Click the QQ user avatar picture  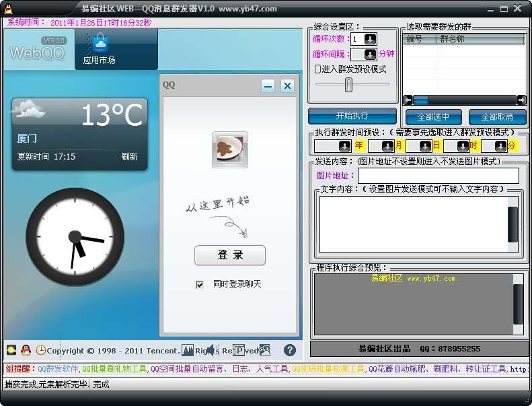(x=230, y=149)
